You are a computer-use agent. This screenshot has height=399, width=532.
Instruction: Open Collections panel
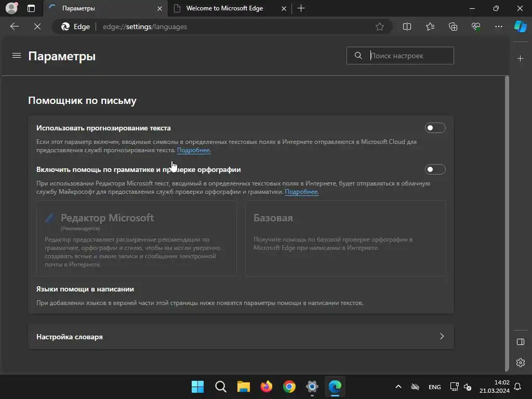[453, 26]
